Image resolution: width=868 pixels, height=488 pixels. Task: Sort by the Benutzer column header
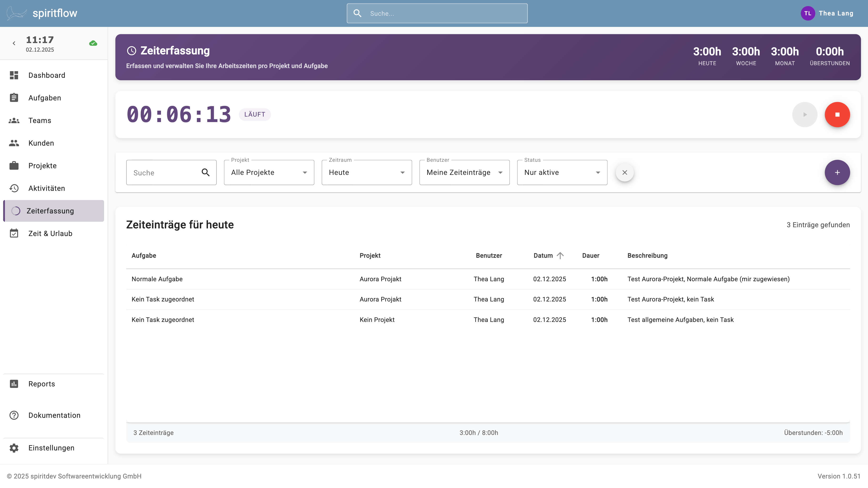coord(489,255)
